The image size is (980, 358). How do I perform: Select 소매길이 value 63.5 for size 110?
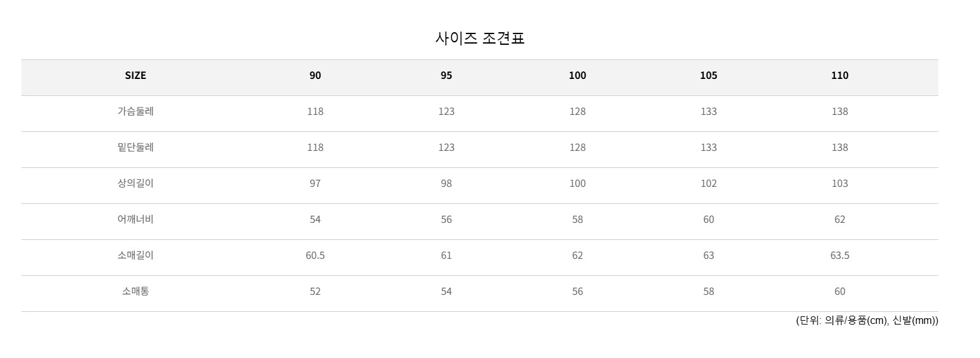839,256
